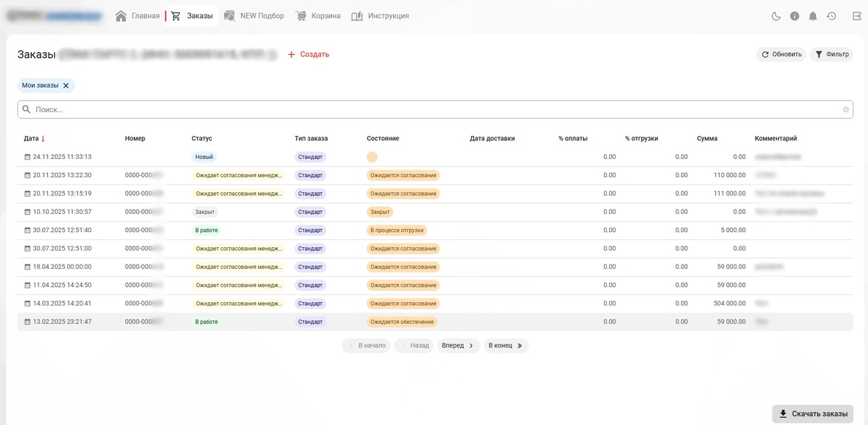Click the Закрыт status in the Статус column
Image resolution: width=868 pixels, height=425 pixels.
pyautogui.click(x=205, y=212)
